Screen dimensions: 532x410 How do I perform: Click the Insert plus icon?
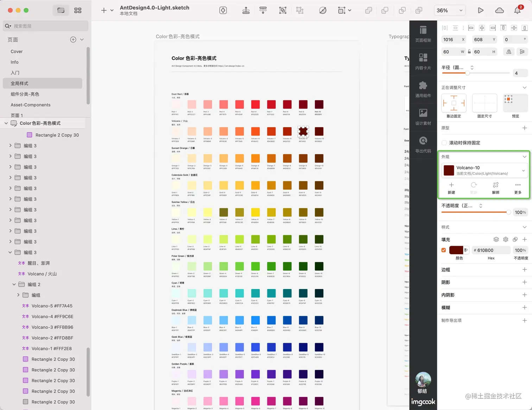[x=104, y=11]
